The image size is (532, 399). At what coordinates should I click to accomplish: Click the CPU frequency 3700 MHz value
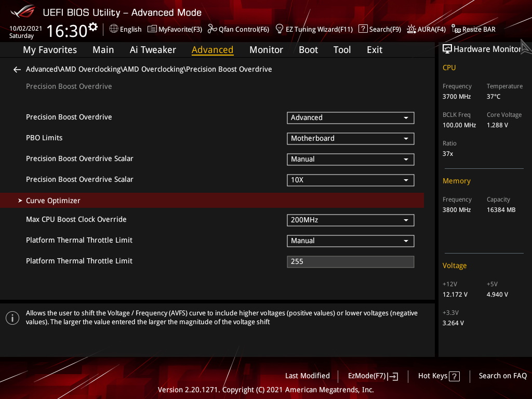click(x=456, y=97)
